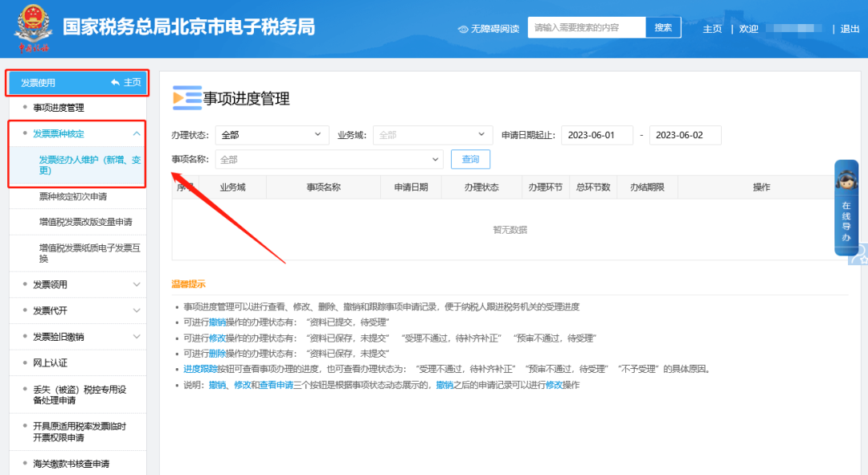Click the 搜索 button in header
The image size is (868, 475).
coord(663,27)
